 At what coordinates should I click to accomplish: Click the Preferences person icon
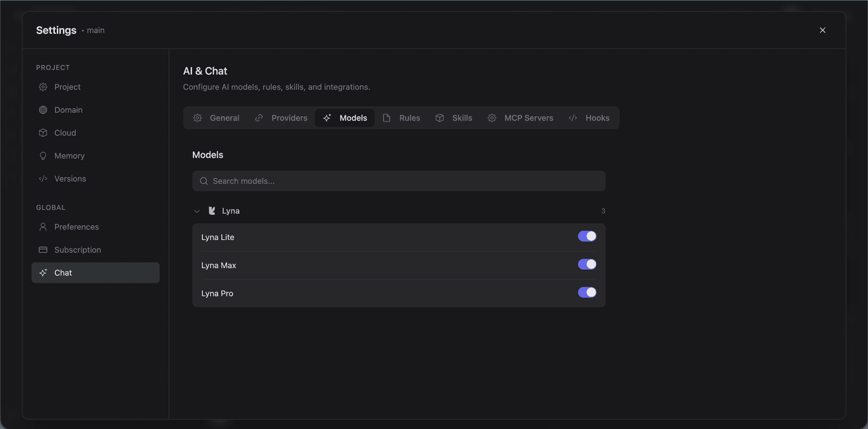coord(43,227)
